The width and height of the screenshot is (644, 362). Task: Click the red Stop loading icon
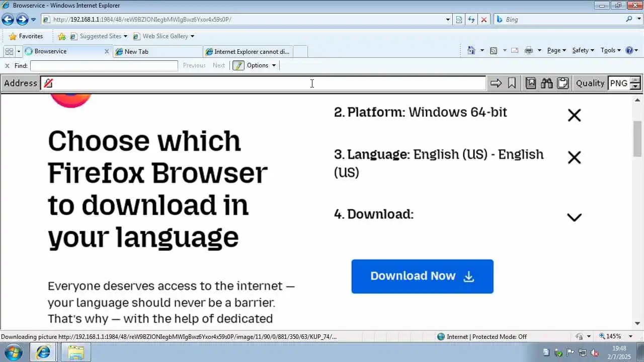(x=484, y=20)
